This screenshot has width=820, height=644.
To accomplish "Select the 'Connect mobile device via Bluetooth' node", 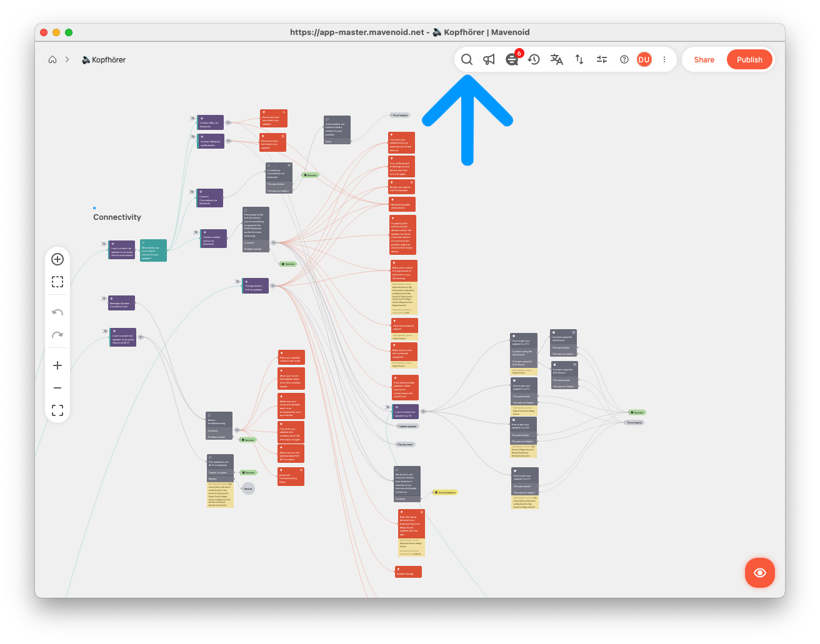I will pos(214,239).
